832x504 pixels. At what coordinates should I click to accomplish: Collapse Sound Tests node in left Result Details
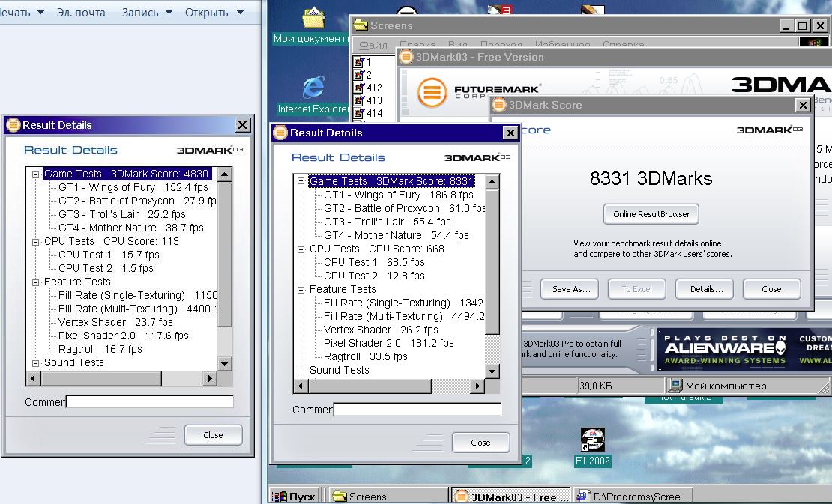pos(35,363)
